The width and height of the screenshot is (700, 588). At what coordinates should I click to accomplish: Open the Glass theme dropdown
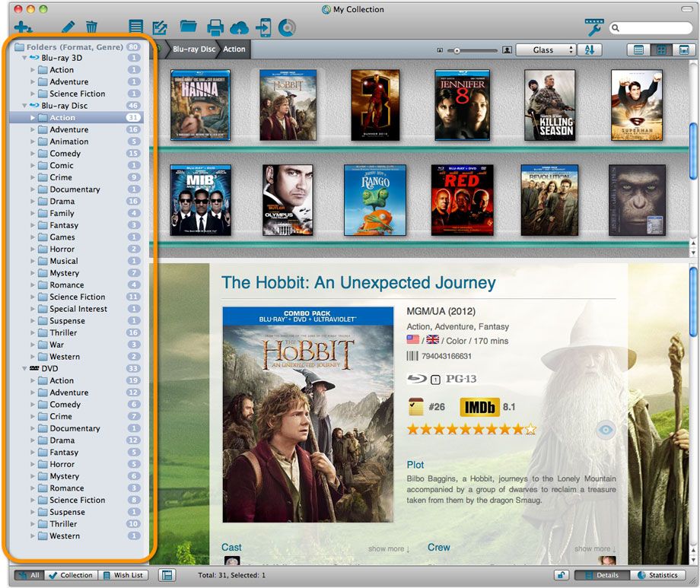point(546,49)
